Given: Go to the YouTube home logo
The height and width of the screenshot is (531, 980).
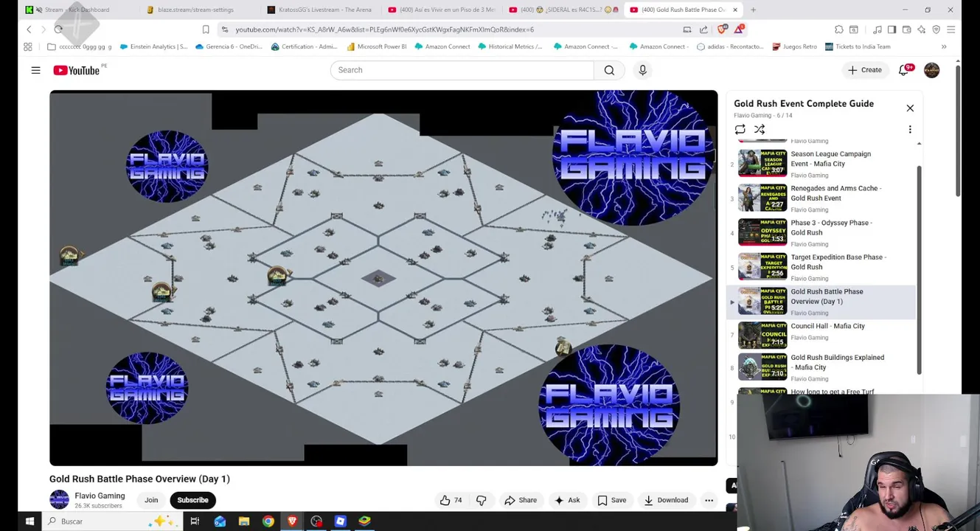Looking at the screenshot, I should pos(77,70).
